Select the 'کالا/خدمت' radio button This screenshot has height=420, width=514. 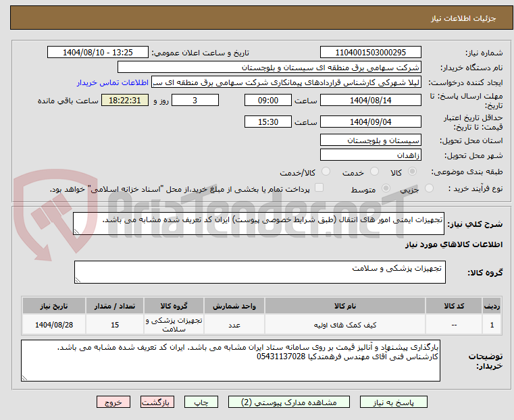tap(326, 172)
